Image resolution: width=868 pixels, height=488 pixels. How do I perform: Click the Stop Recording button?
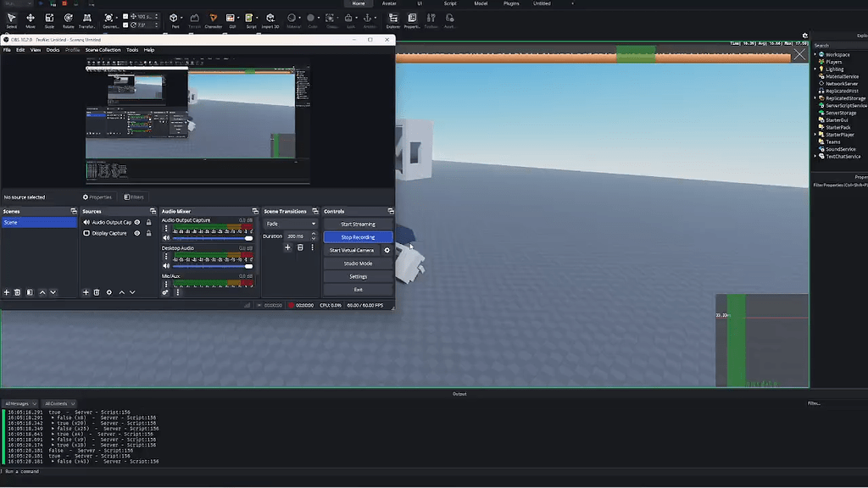(359, 237)
